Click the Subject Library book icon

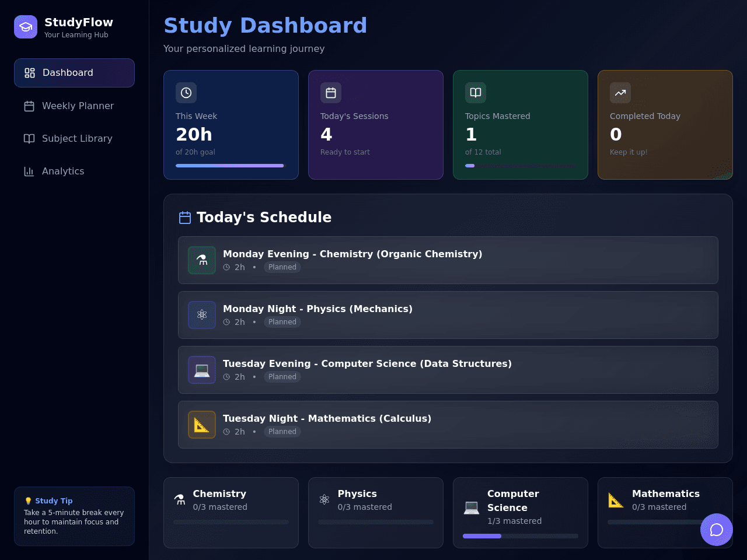tap(29, 139)
